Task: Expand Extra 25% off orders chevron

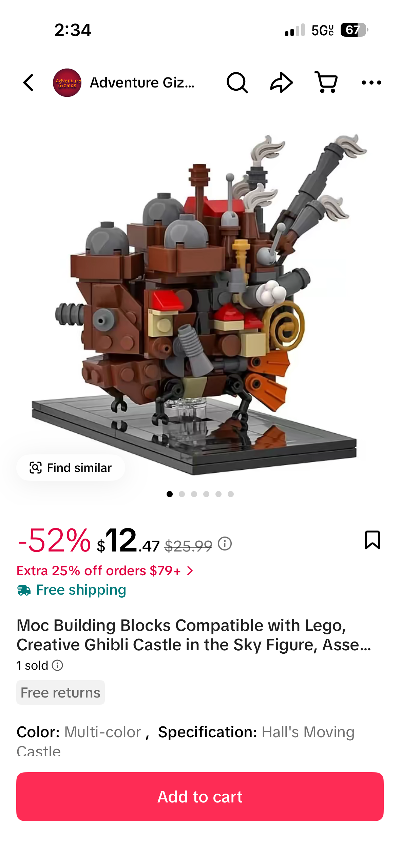Action: point(190,571)
